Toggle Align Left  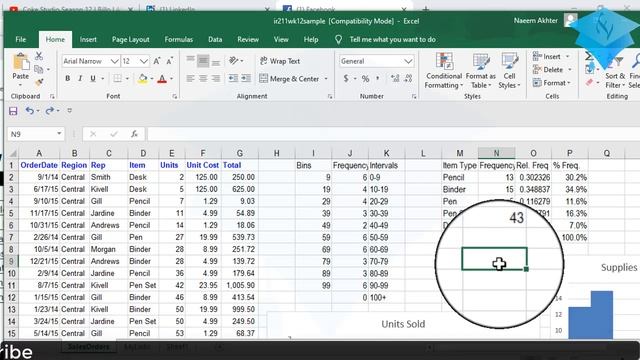click(x=190, y=78)
